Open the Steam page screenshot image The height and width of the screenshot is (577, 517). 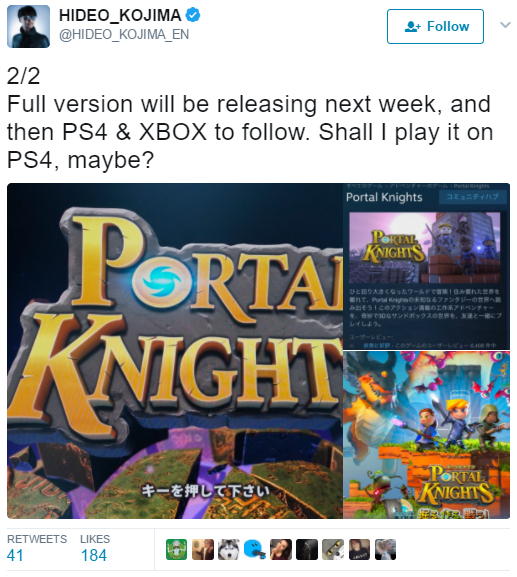coord(426,266)
